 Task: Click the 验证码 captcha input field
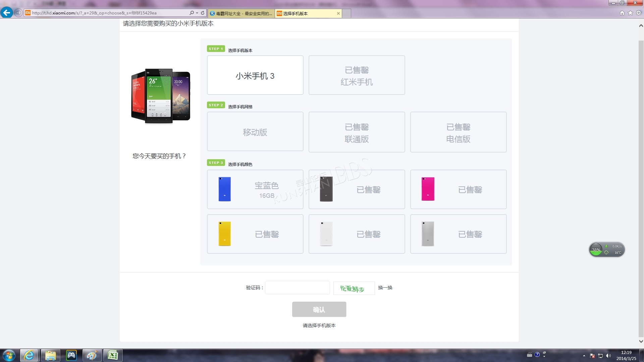(x=297, y=288)
